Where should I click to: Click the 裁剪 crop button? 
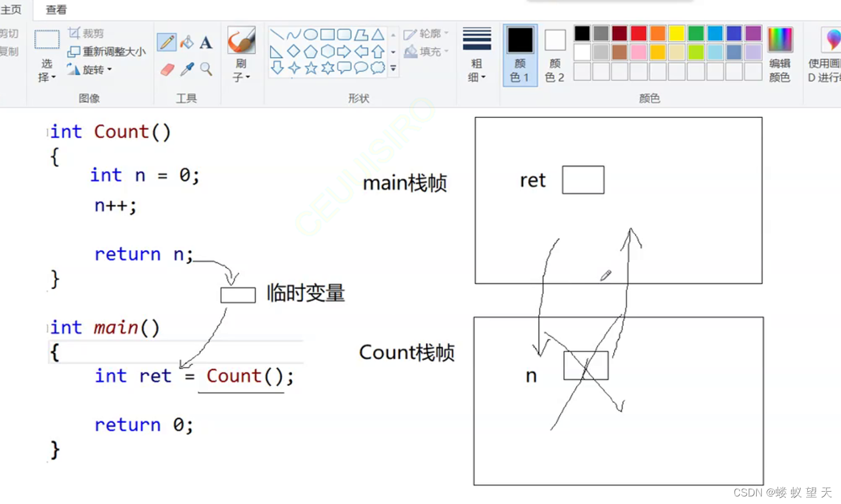pos(86,33)
